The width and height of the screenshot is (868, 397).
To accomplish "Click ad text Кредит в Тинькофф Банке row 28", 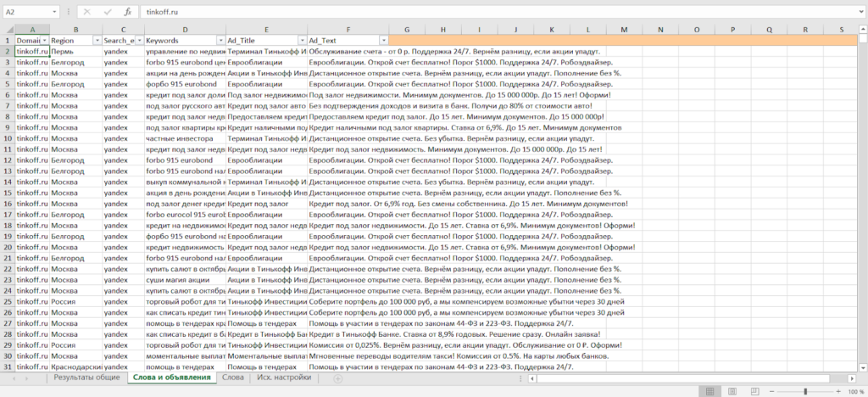I will pos(454,334).
